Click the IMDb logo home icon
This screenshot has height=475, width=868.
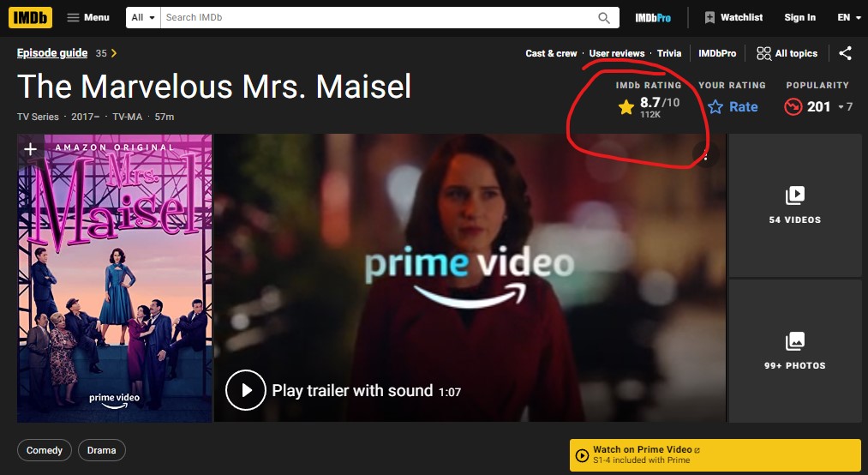point(31,17)
